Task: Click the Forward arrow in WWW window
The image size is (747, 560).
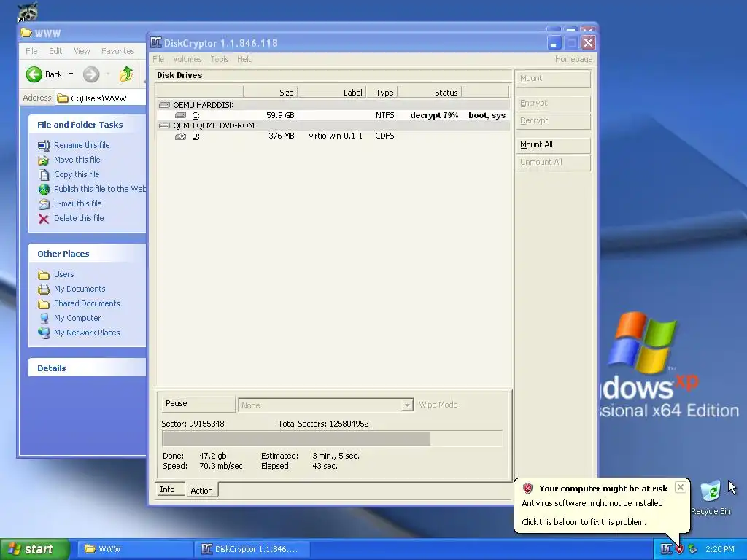Action: click(91, 74)
